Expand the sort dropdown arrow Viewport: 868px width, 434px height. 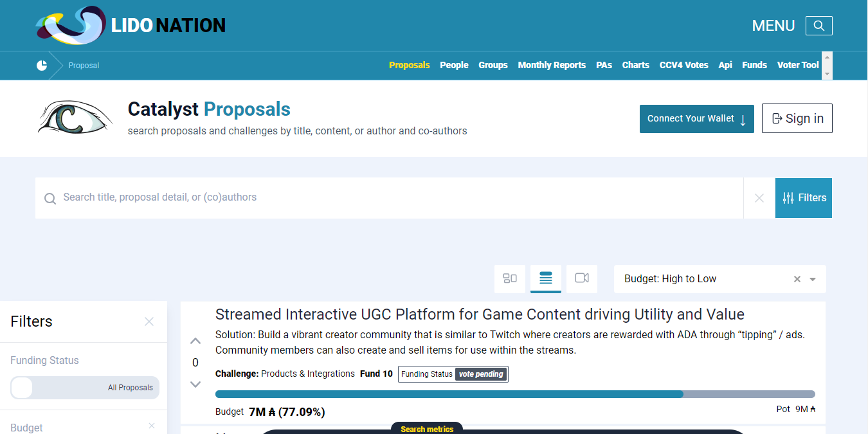click(813, 279)
